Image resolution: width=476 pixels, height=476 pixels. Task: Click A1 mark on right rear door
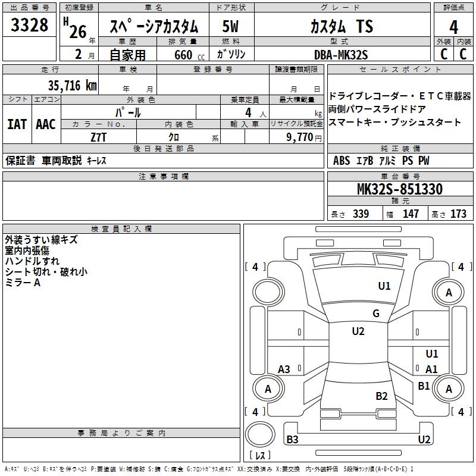431,369
